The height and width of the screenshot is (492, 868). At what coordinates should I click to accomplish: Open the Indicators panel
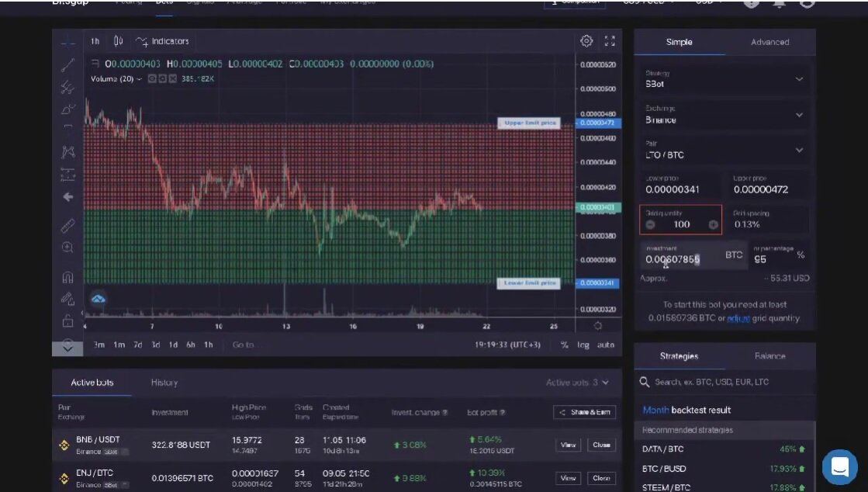(x=162, y=42)
